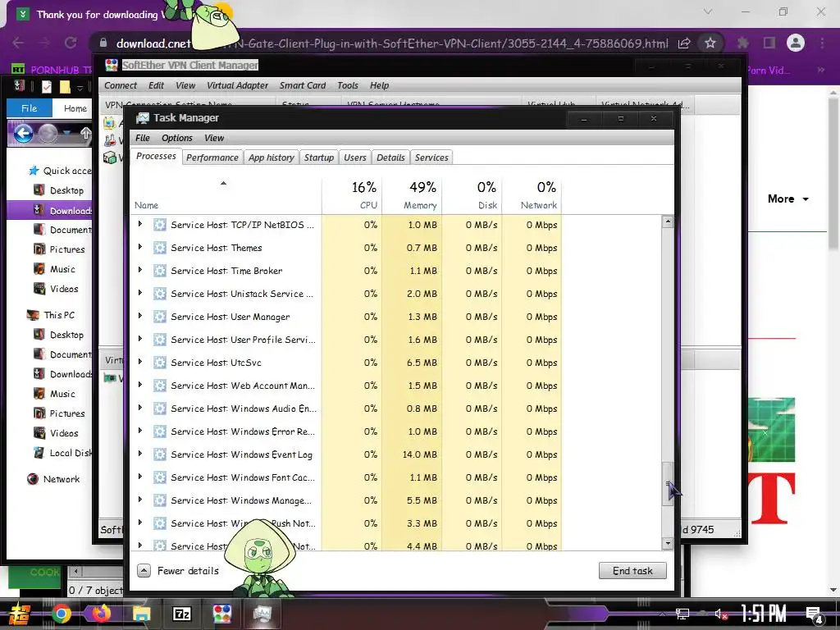Screen dimensions: 840x630
Task: Click the End task button
Action: tap(632, 571)
